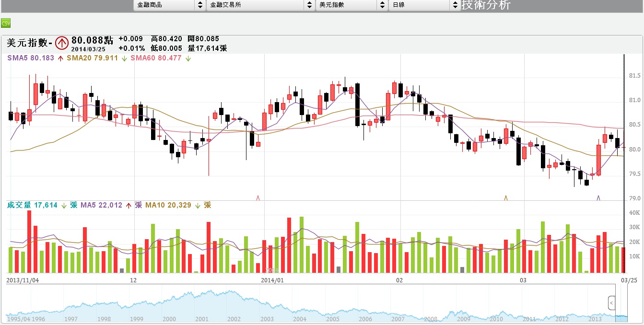Click the red up arrow after SMA5 80.183
The image size is (644, 325).
pyautogui.click(x=60, y=58)
